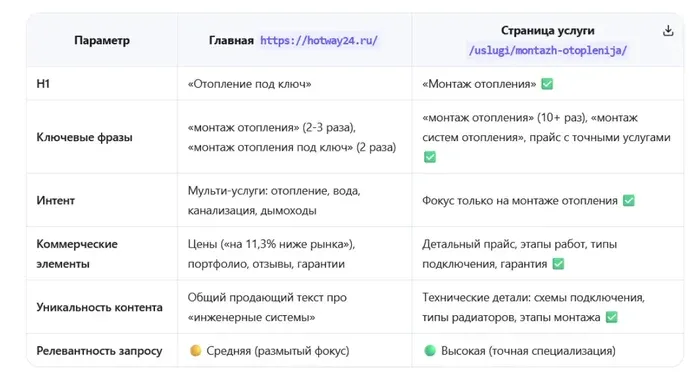Click the green checkmark in the Ключевые фразы row
Viewport: 700px width, 378px height.
pyautogui.click(x=429, y=157)
